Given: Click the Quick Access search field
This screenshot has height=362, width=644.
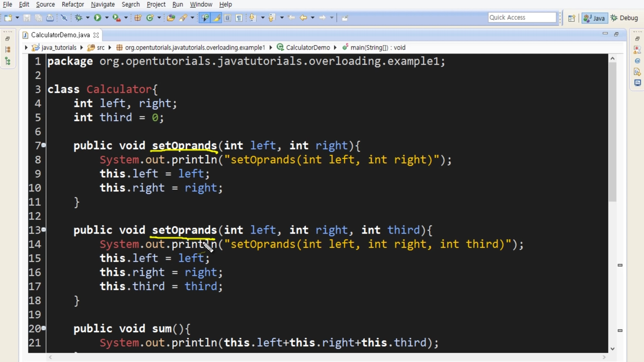Looking at the screenshot, I should 522,17.
